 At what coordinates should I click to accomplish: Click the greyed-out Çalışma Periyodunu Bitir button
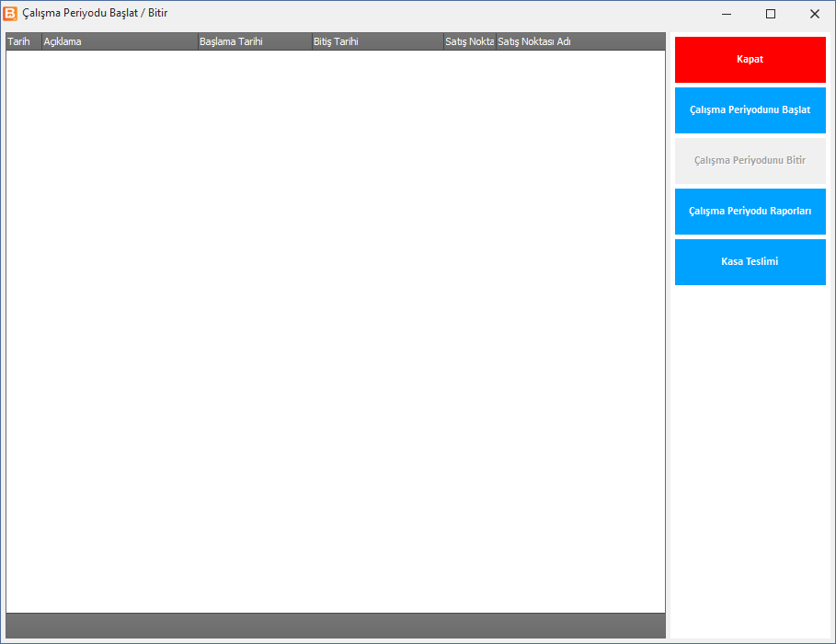[750, 161]
